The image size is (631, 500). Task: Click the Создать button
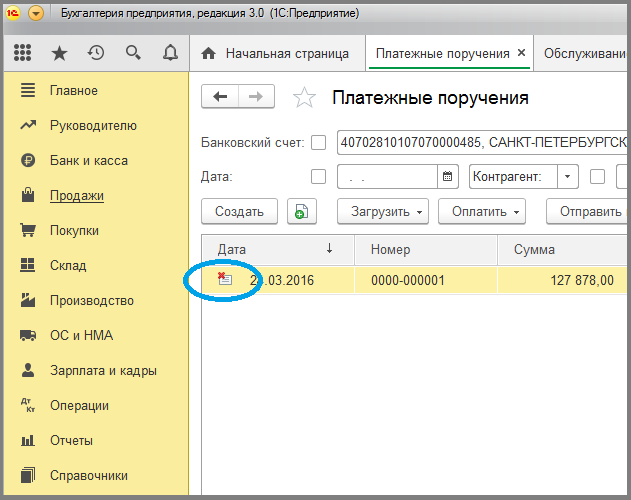click(239, 211)
